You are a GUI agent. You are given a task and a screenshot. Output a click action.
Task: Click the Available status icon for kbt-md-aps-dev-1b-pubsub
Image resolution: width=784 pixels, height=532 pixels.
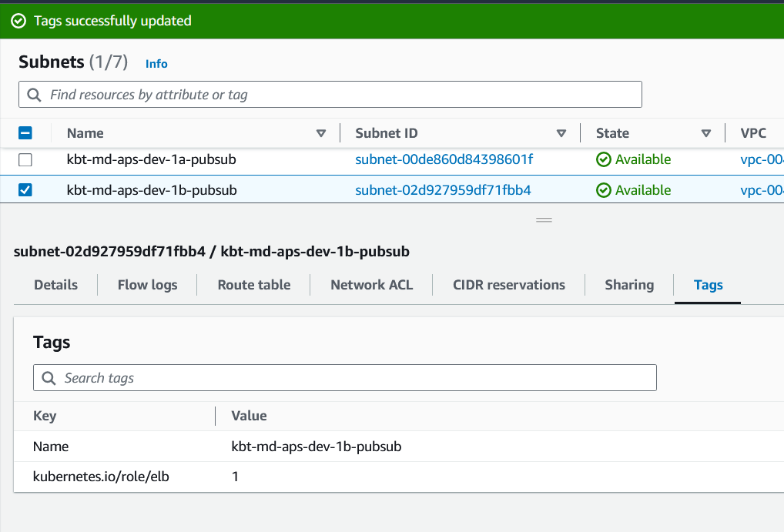[x=604, y=190]
